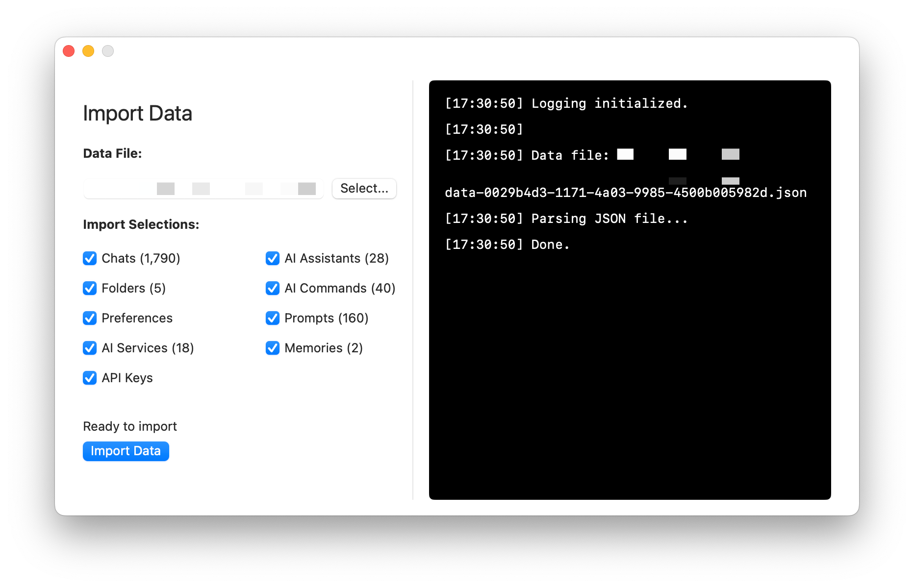Click the data file path field

click(203, 189)
